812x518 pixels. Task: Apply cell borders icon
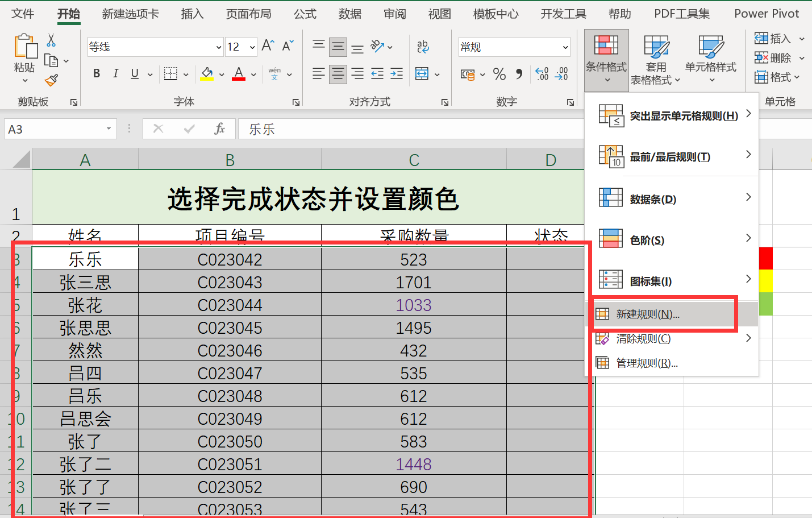click(x=170, y=73)
